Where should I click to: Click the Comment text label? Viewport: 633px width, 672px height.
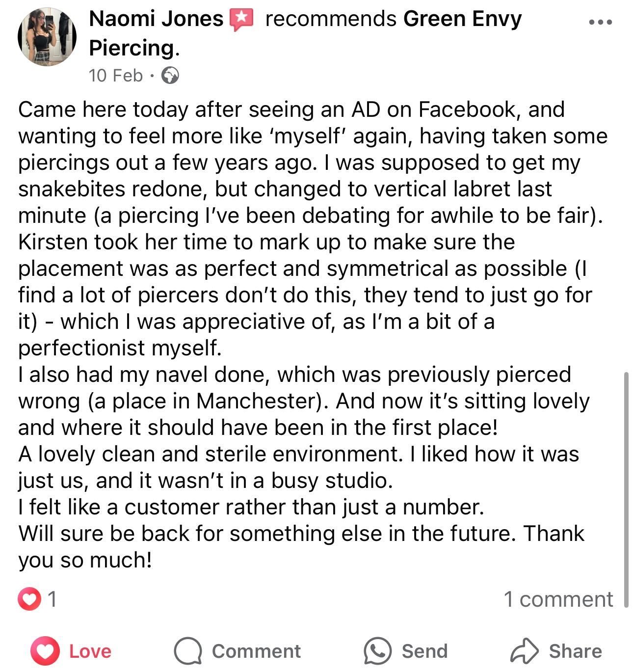(256, 651)
